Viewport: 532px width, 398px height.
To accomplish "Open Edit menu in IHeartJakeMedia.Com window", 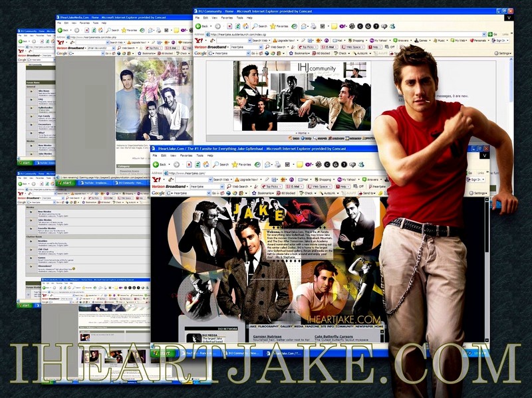I will coord(66,23).
